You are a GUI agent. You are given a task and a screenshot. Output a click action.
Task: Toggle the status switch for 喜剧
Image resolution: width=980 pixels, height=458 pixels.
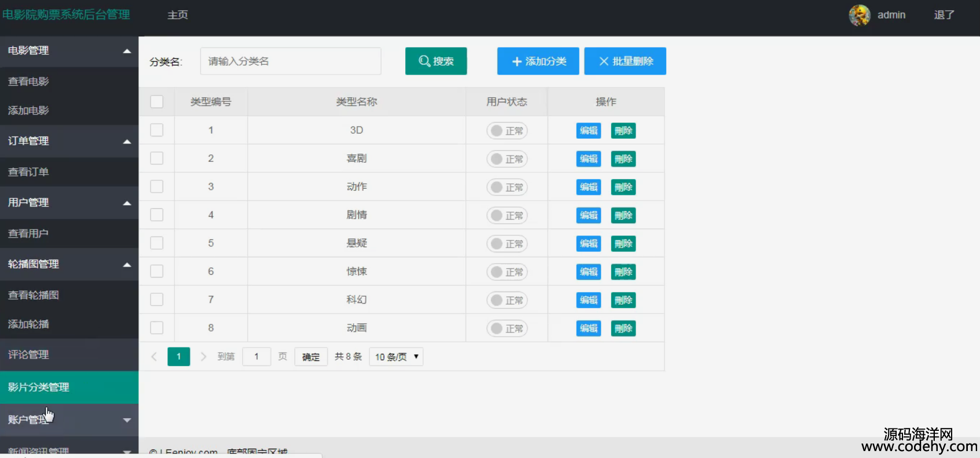pos(507,159)
